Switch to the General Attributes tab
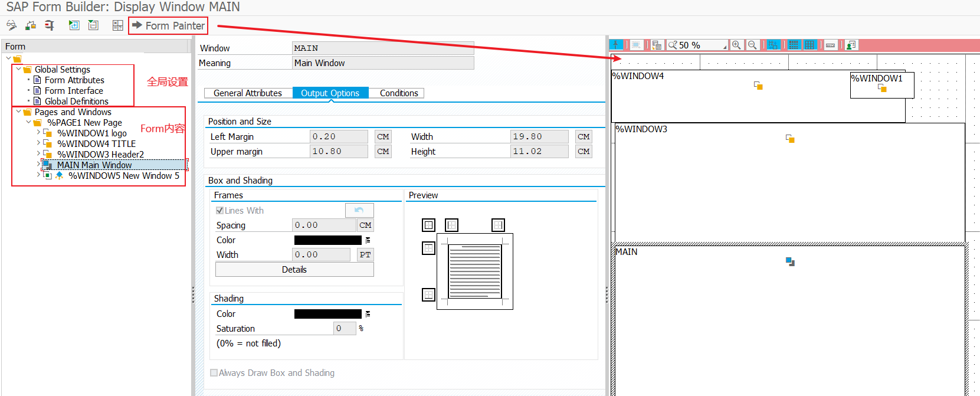The height and width of the screenshot is (396, 980). click(x=248, y=93)
